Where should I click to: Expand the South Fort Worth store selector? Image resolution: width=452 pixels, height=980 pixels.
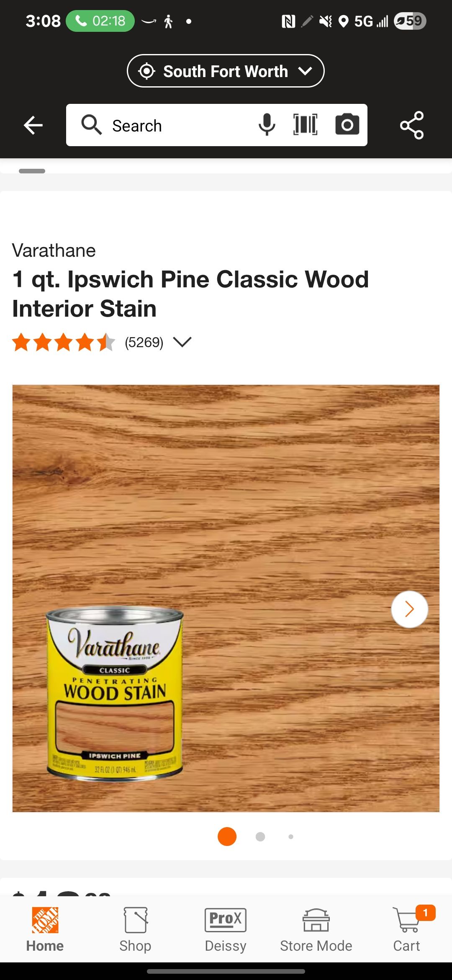tap(226, 71)
